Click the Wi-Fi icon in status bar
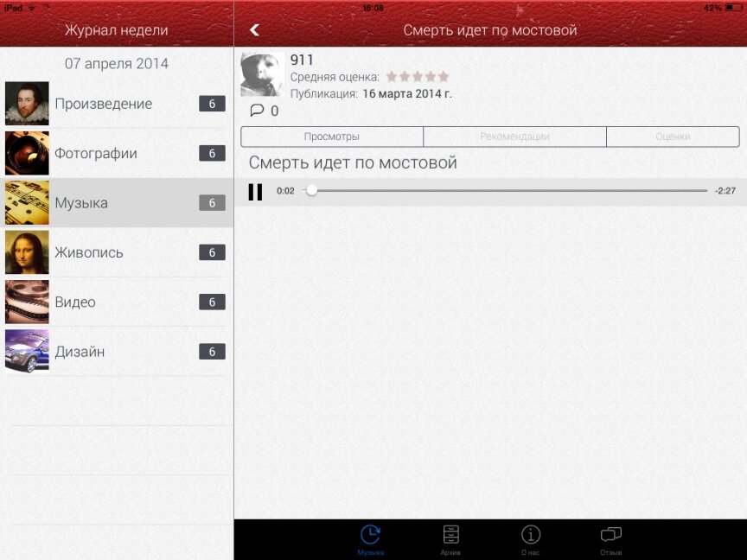 pos(32,8)
